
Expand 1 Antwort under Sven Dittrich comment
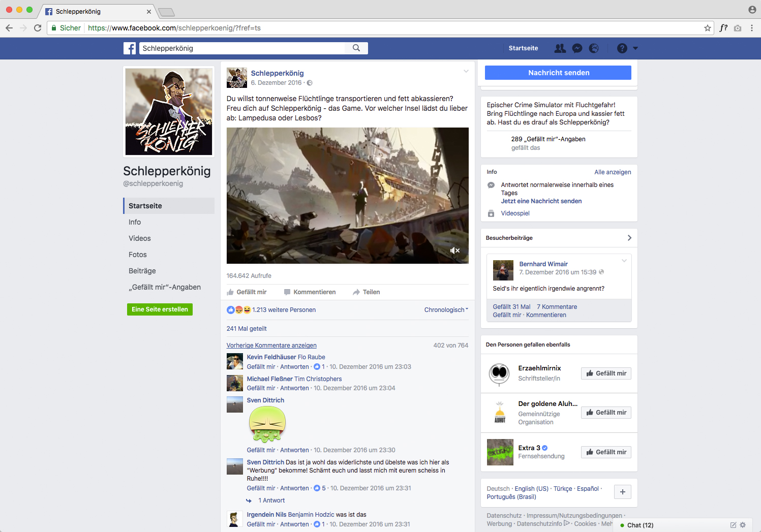point(271,500)
